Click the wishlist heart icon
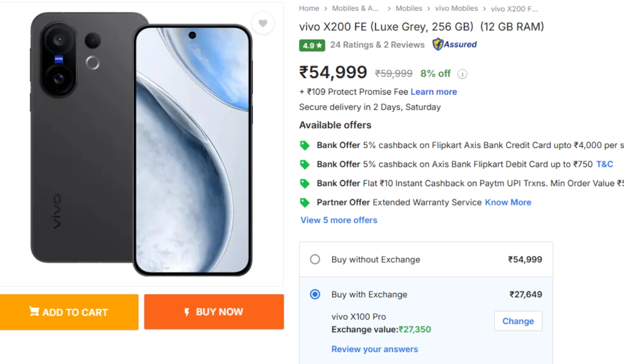The image size is (624, 364). (263, 23)
